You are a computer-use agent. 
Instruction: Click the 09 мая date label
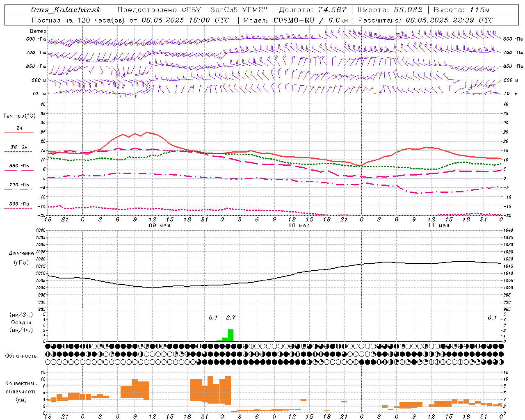(160, 226)
